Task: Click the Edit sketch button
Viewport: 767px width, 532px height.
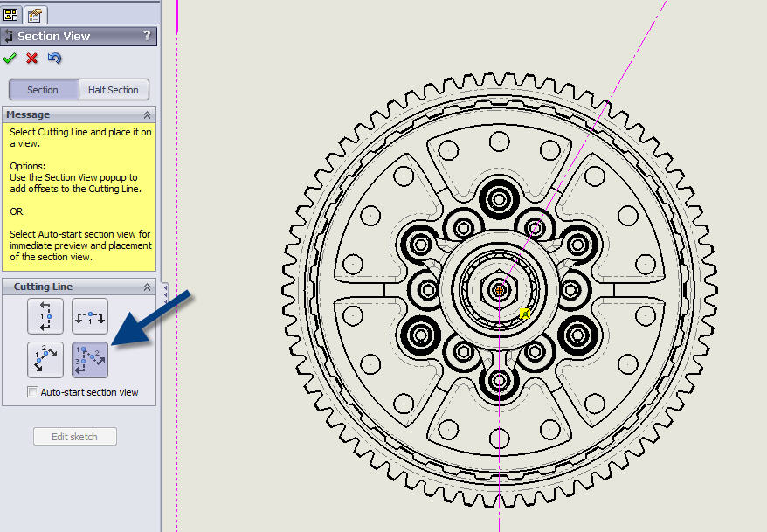Action: click(x=75, y=437)
